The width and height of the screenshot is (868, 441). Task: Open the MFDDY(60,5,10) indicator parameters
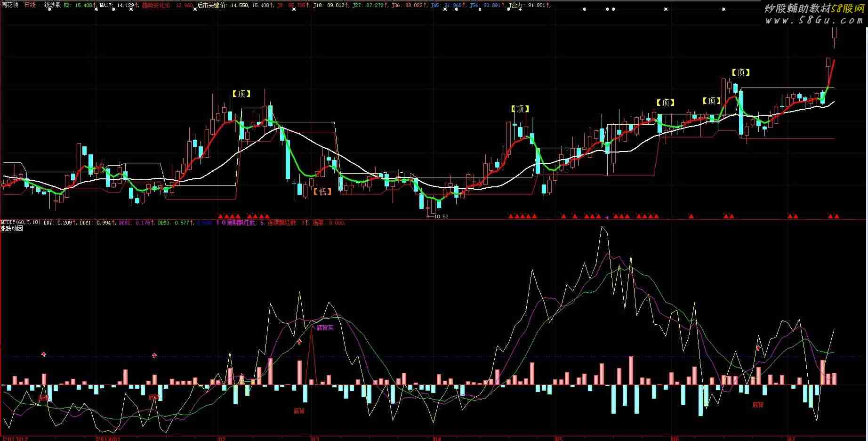(x=21, y=223)
